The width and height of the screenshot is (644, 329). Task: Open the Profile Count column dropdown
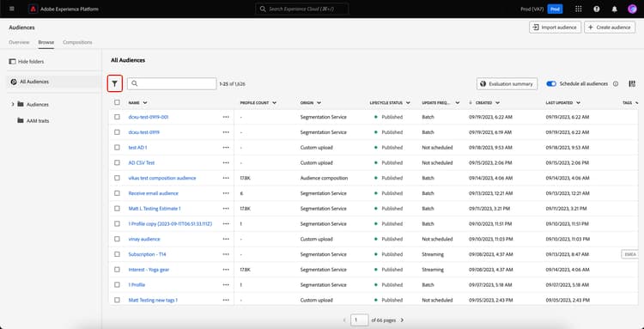(x=274, y=103)
